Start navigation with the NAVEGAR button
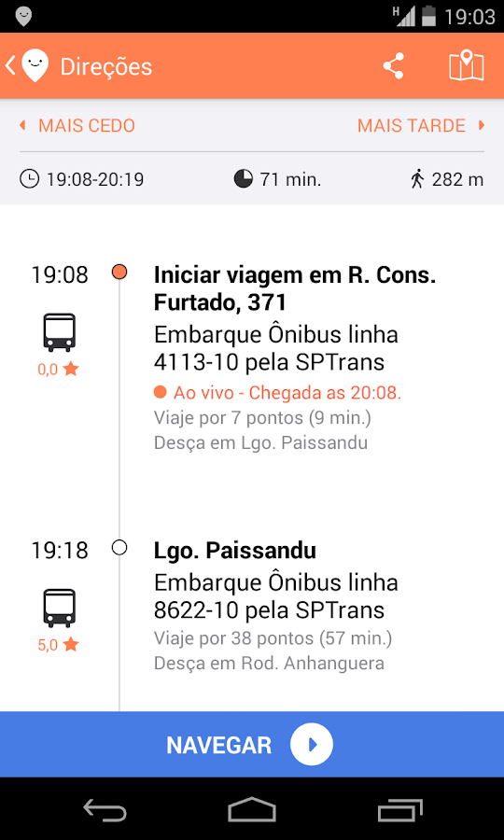 tap(252, 744)
